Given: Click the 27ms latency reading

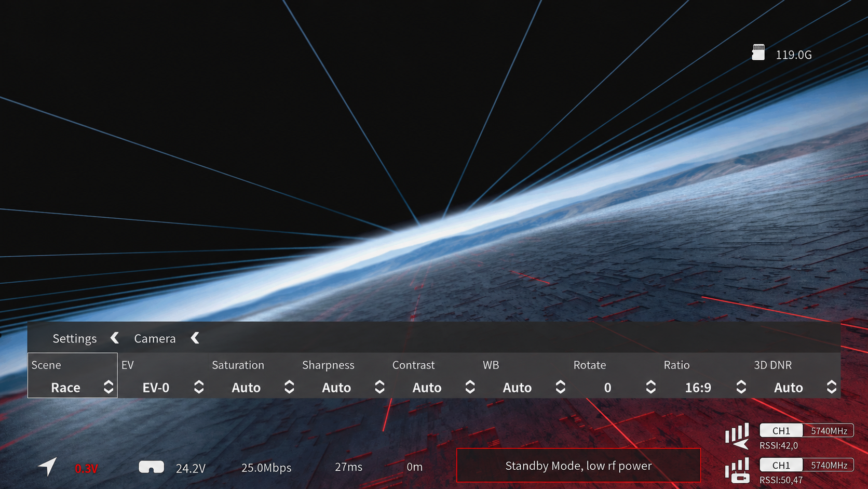Looking at the screenshot, I should (x=348, y=467).
